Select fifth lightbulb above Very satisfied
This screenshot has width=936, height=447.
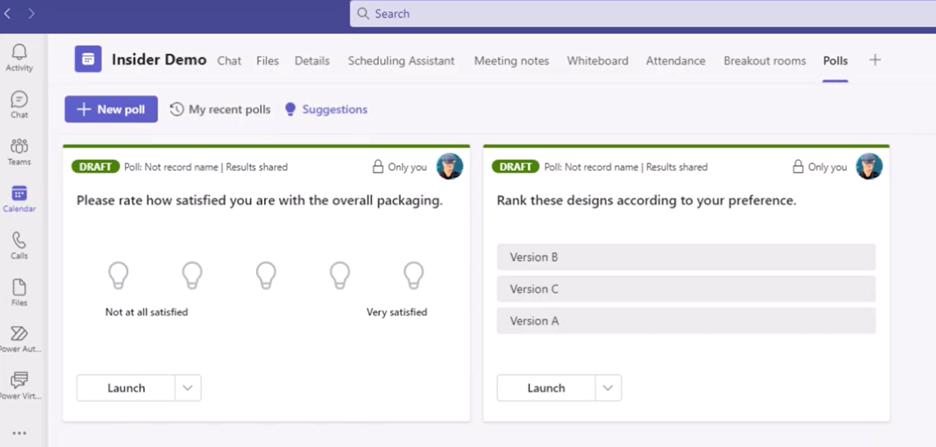coord(414,276)
